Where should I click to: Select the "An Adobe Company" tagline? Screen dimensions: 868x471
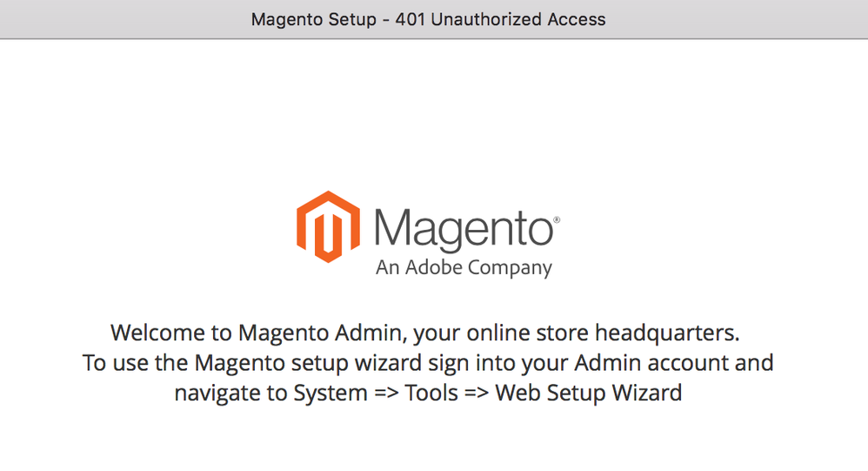coord(464,267)
